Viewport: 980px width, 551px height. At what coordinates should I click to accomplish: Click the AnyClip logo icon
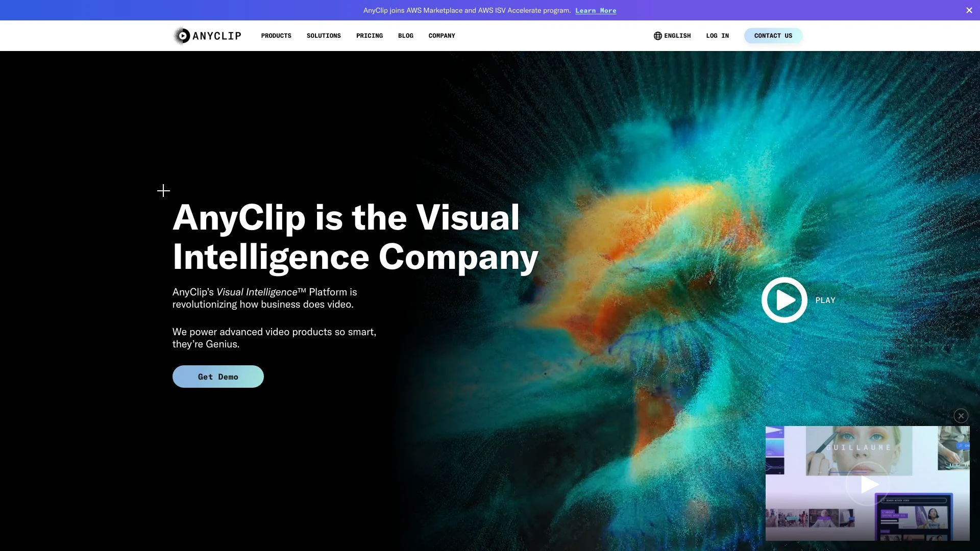coord(181,35)
